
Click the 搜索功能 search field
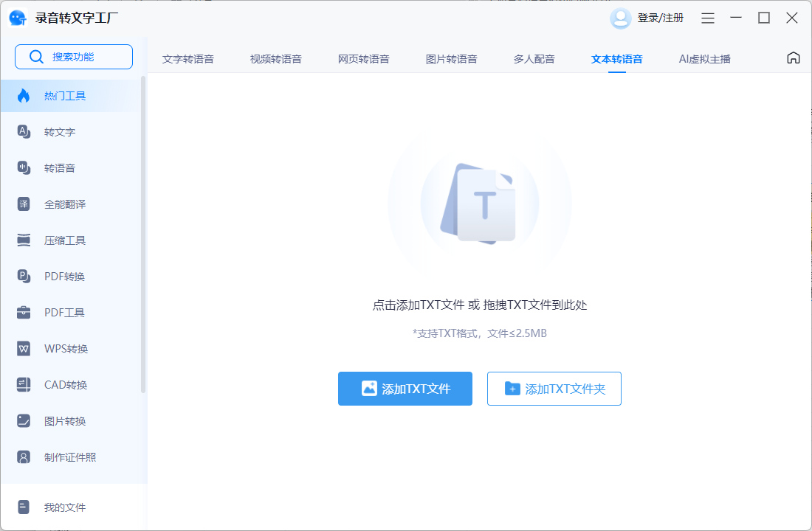pos(74,56)
